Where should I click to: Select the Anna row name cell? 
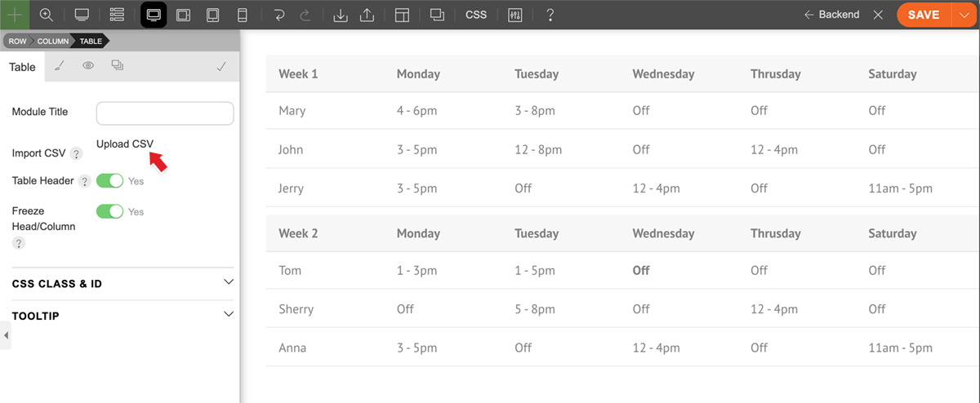tap(292, 348)
